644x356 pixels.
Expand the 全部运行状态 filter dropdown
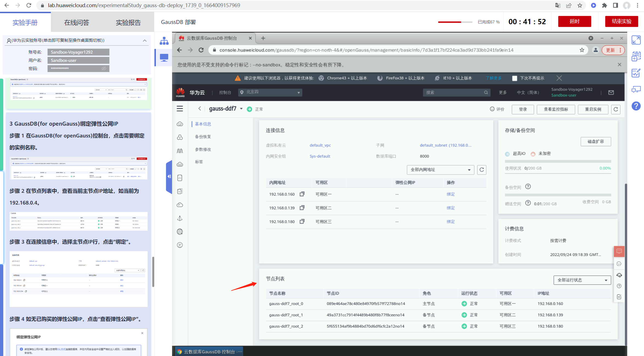(x=582, y=280)
